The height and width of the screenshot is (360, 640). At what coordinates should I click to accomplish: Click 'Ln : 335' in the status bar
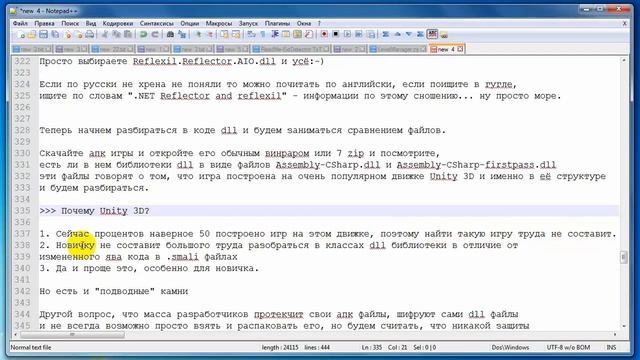click(x=371, y=347)
